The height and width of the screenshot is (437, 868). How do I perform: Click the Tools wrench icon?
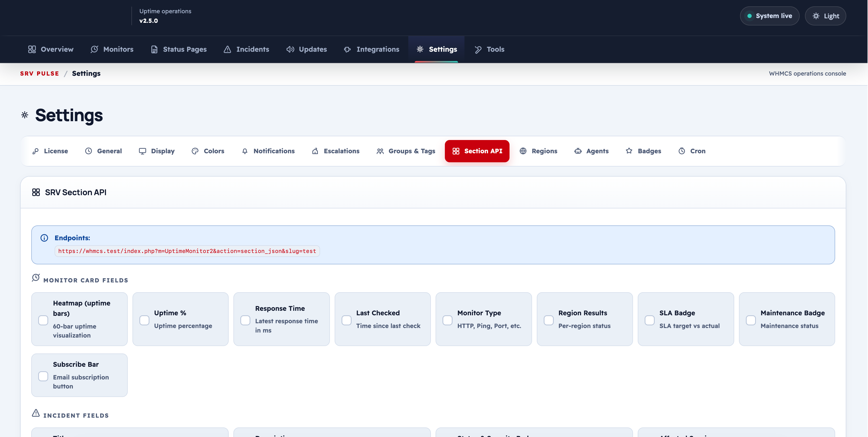478,49
